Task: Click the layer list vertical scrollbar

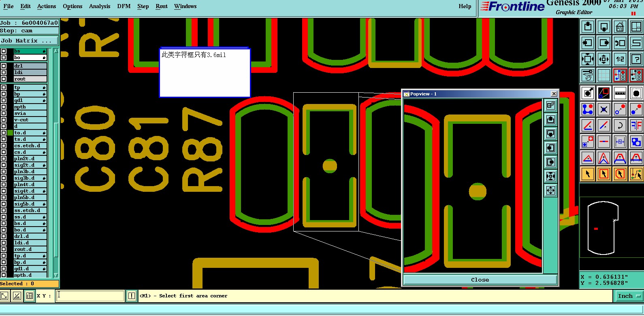Action: click(x=56, y=163)
